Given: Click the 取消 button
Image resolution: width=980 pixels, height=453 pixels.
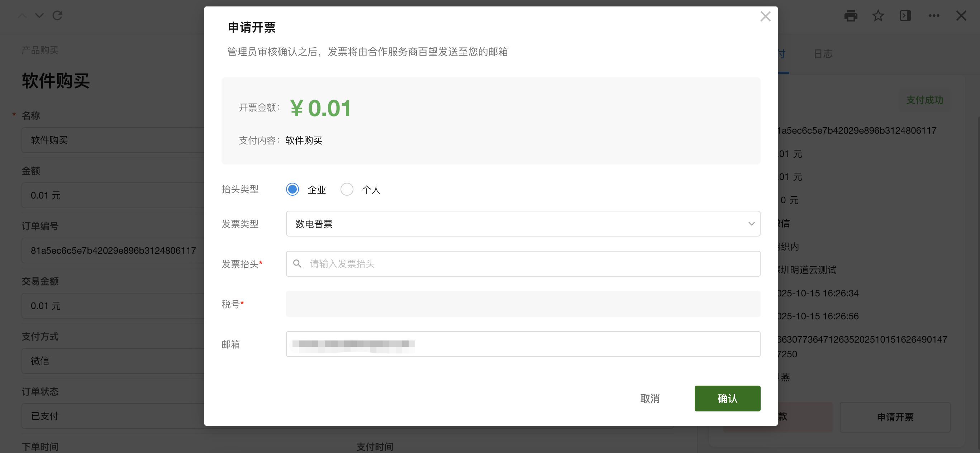Looking at the screenshot, I should (650, 398).
